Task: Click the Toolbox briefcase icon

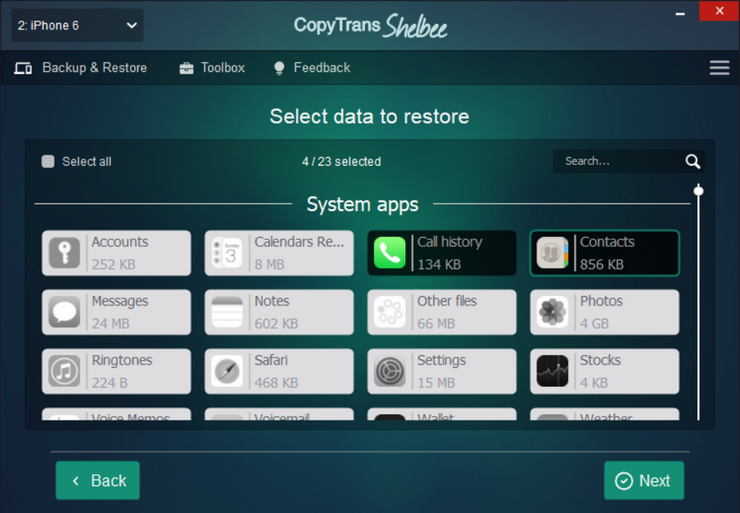Action: (x=186, y=68)
